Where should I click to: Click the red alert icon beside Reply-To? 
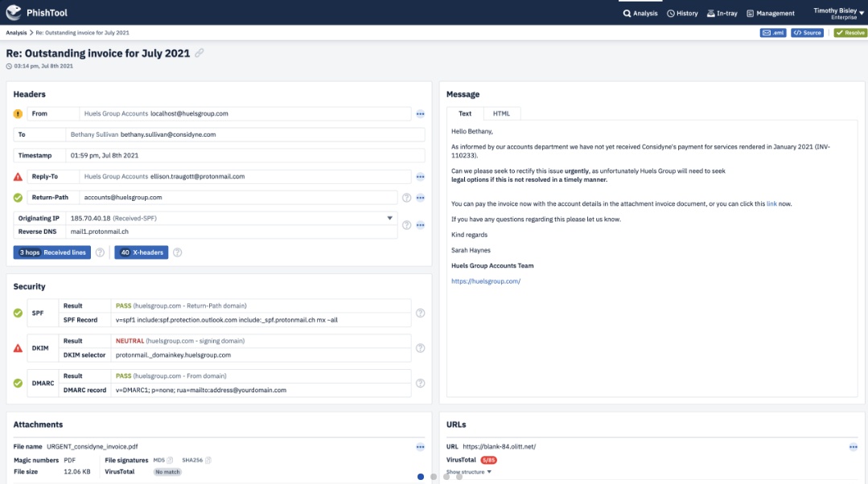click(18, 176)
